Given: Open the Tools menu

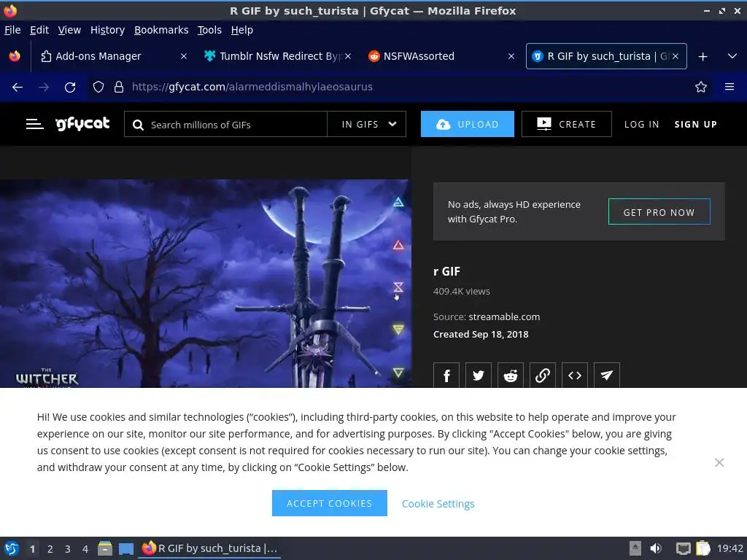Looking at the screenshot, I should (209, 30).
